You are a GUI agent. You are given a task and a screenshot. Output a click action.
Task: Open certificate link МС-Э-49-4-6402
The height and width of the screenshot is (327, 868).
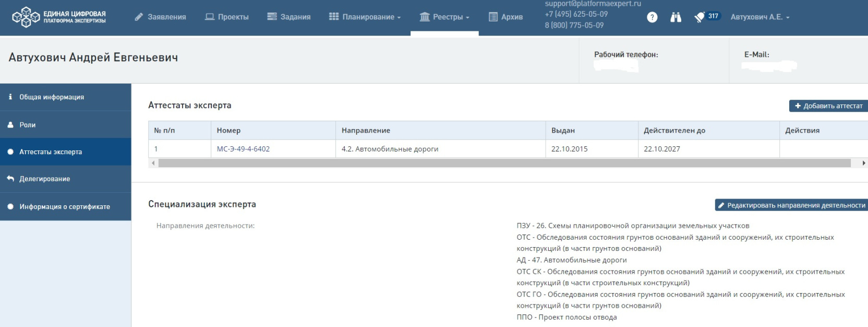(243, 149)
